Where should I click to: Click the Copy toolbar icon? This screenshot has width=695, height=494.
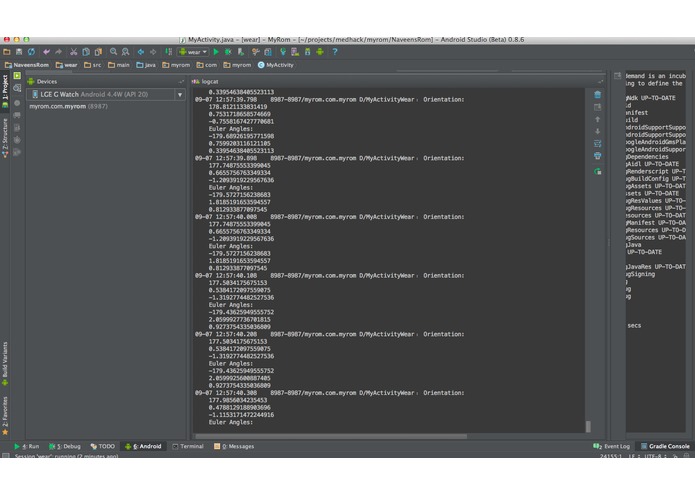(x=86, y=52)
